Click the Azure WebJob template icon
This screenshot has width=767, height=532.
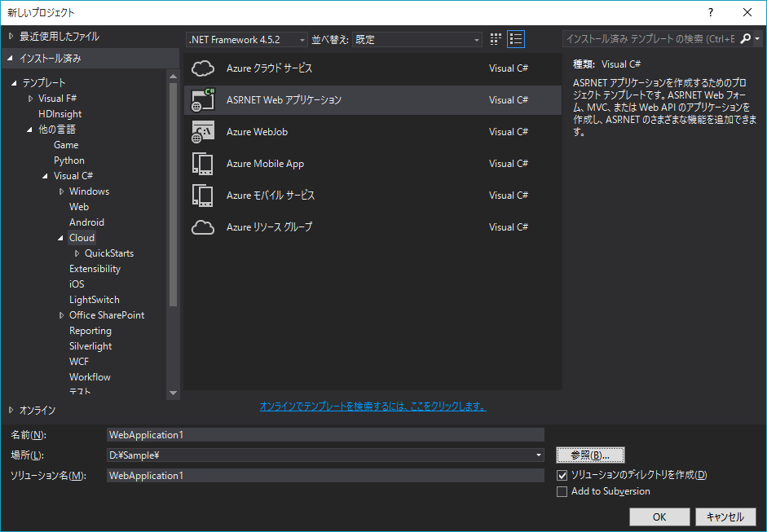pos(202,132)
